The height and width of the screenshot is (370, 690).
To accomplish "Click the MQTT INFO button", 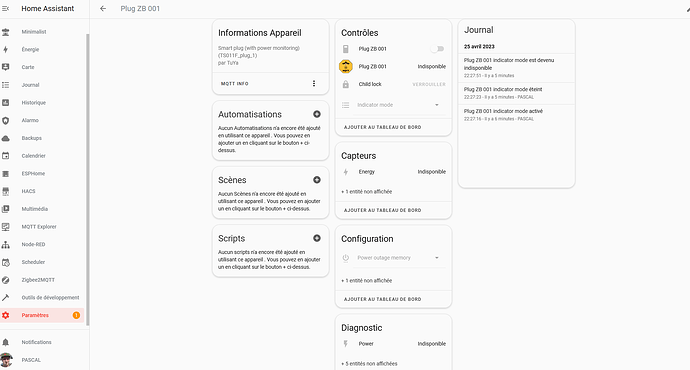I will click(235, 83).
